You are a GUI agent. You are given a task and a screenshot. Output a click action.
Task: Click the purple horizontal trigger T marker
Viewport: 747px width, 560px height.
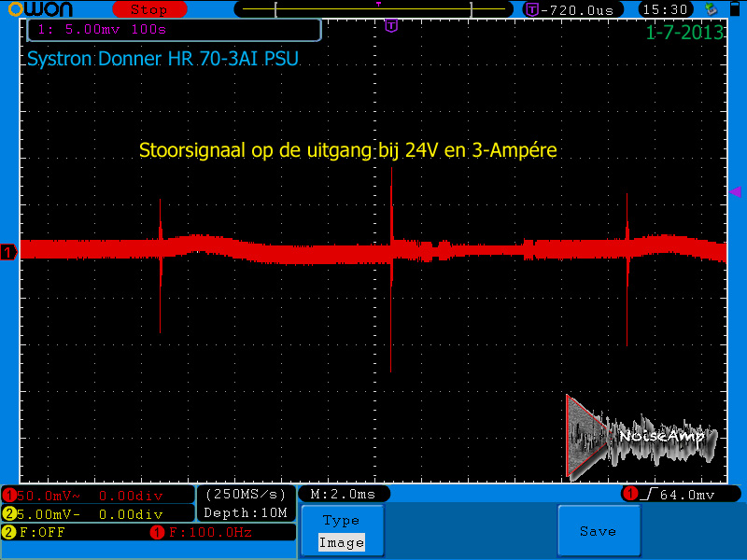pos(391,25)
